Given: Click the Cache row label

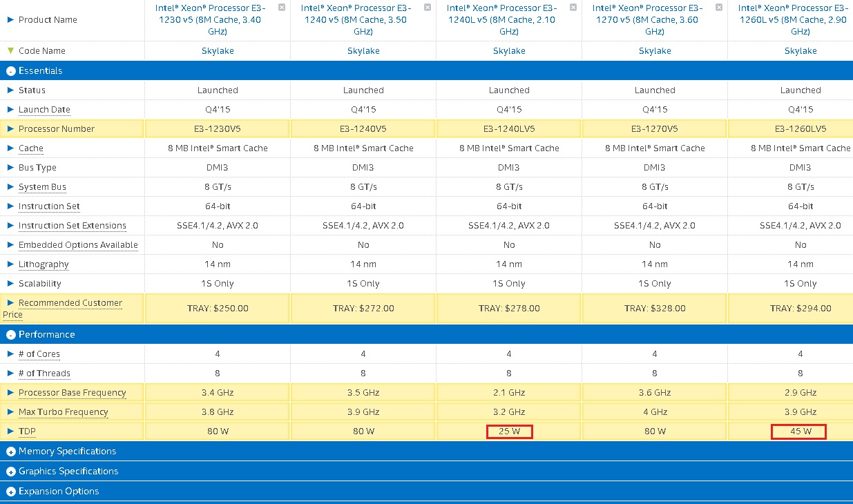Looking at the screenshot, I should pyautogui.click(x=31, y=148).
